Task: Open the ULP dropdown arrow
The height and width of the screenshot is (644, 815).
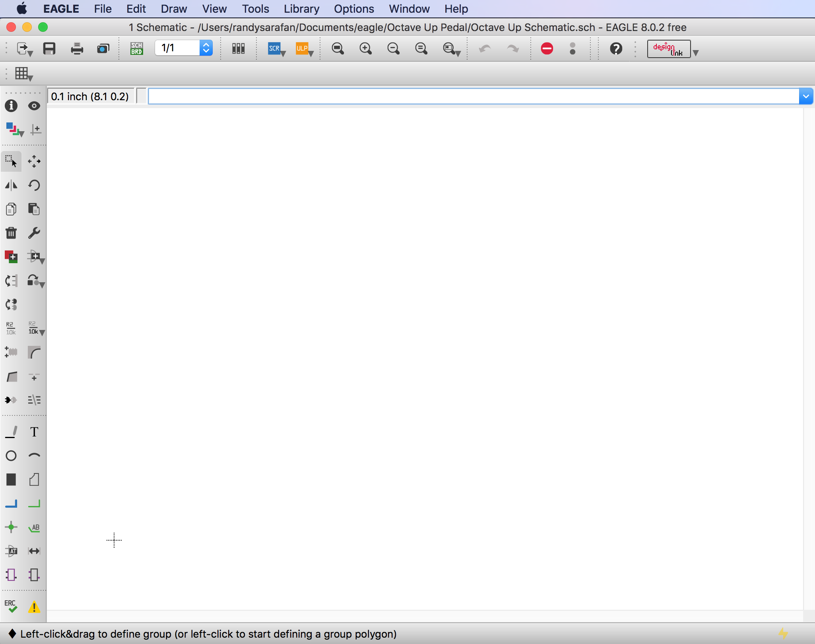Action: tap(312, 53)
